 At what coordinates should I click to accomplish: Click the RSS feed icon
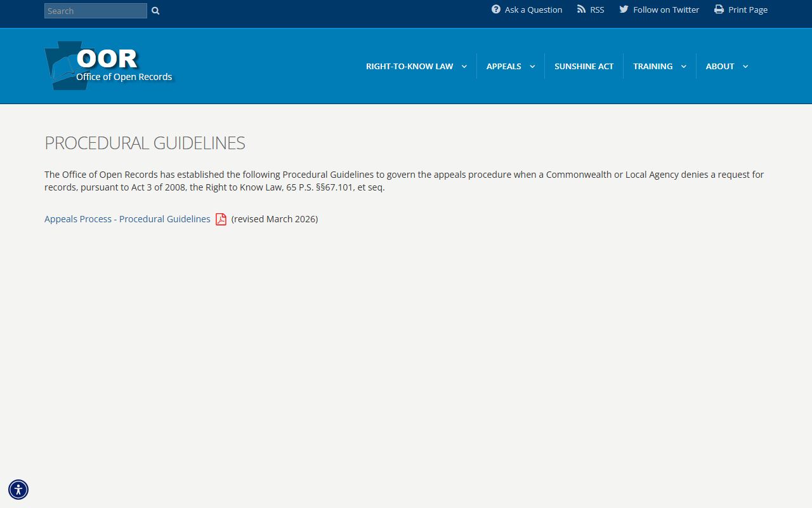click(581, 10)
